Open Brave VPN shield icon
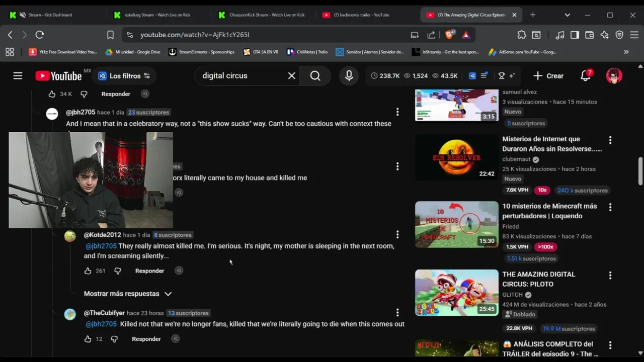644x362 pixels. (619, 35)
